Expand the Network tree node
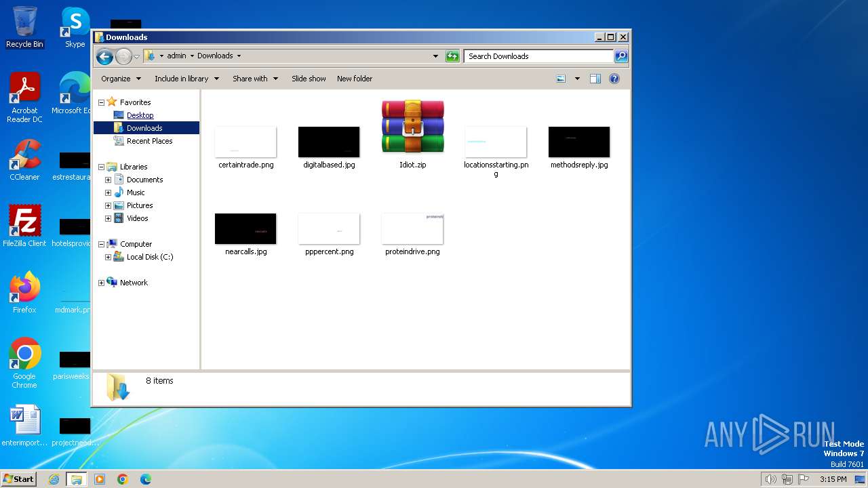Image resolution: width=868 pixels, height=488 pixels. (102, 283)
